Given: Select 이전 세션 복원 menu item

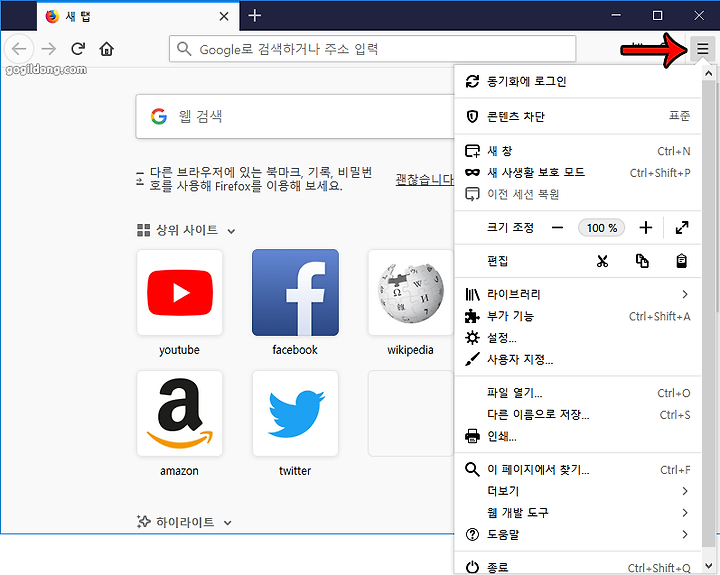Looking at the screenshot, I should tap(578, 194).
